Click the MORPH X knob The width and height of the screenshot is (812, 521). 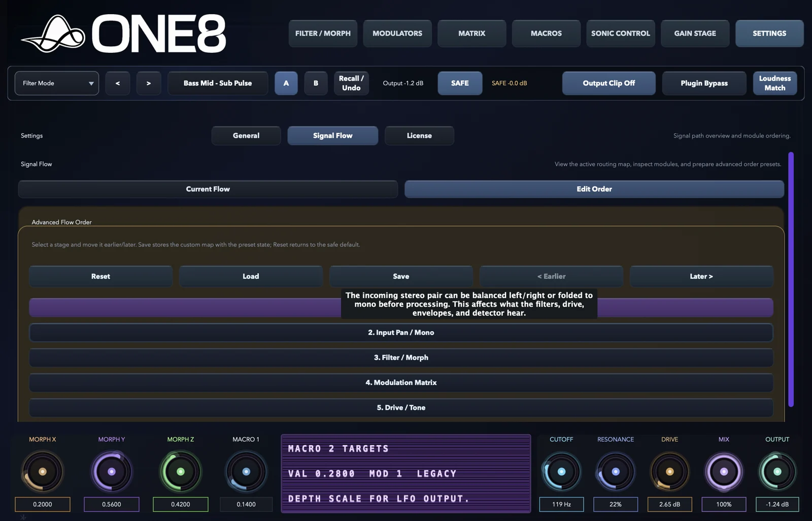(x=43, y=472)
